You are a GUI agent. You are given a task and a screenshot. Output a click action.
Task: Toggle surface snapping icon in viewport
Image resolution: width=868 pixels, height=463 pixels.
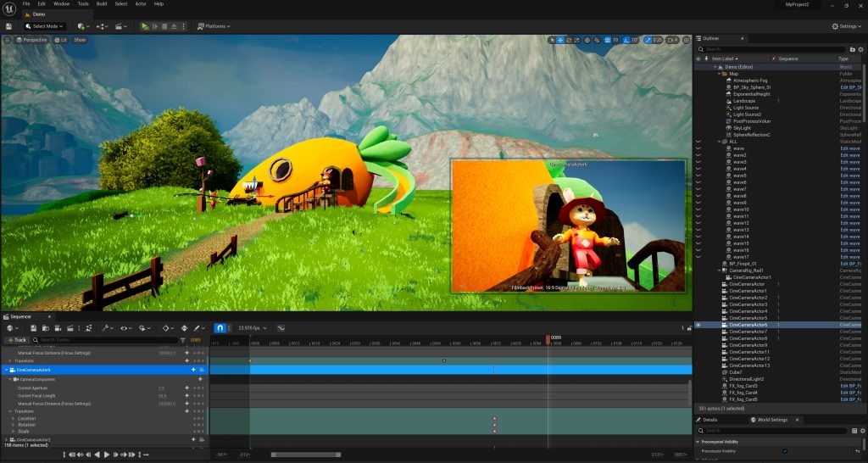pos(597,40)
